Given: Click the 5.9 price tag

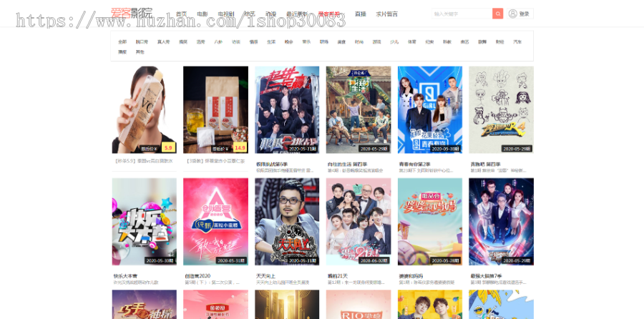Looking at the screenshot, I should click(168, 147).
